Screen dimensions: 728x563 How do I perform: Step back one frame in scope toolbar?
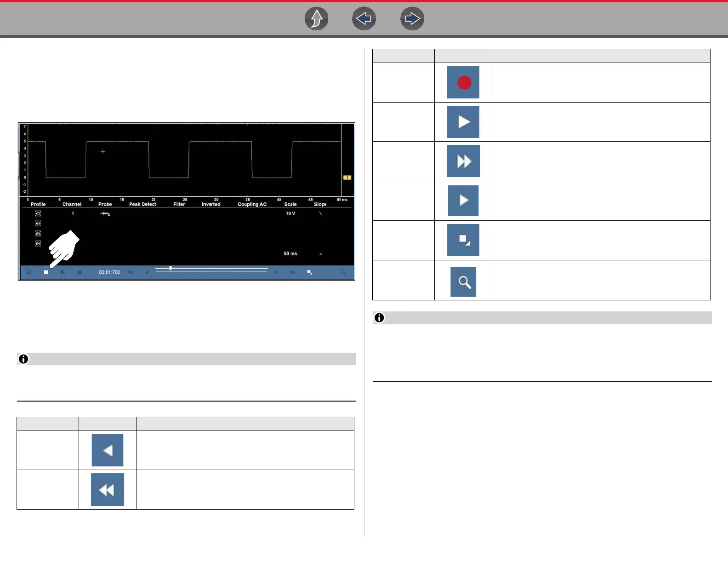147,272
